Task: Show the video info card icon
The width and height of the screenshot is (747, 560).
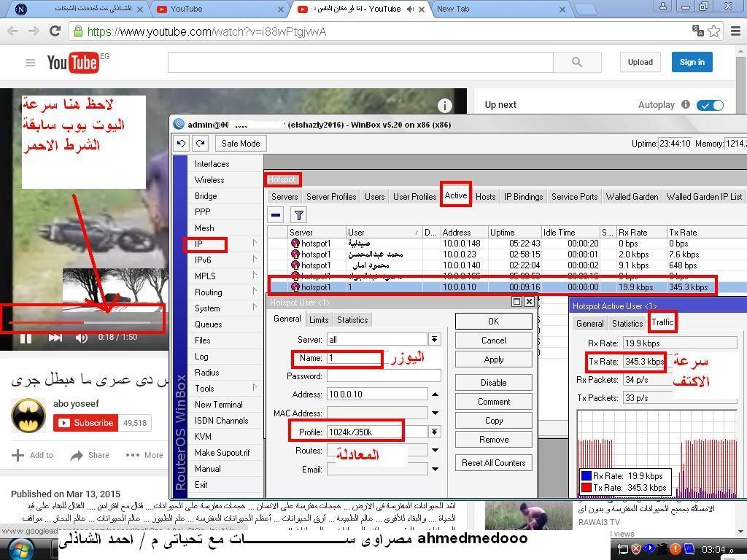Action: point(444,106)
